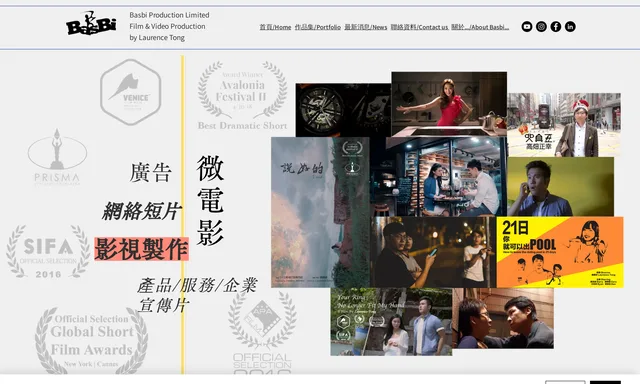Viewport: 640px width, 384px height.
Task: Open 最新消息/News menu item
Action: (x=366, y=27)
